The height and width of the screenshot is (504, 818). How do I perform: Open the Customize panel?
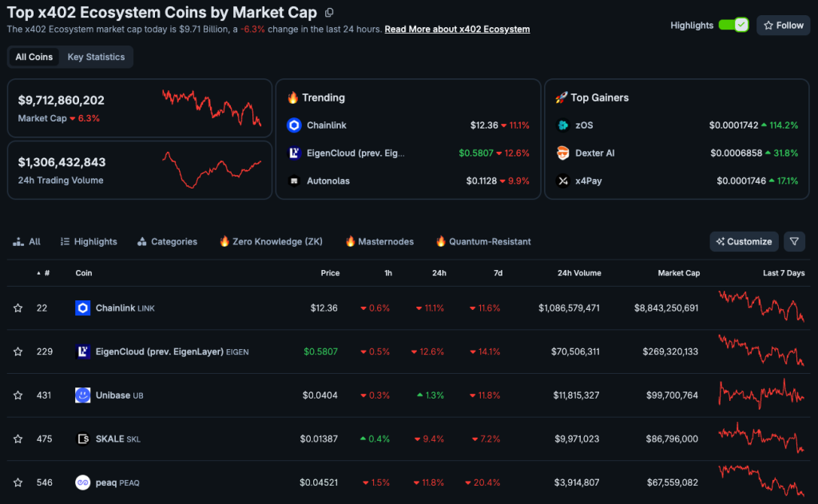pyautogui.click(x=744, y=241)
